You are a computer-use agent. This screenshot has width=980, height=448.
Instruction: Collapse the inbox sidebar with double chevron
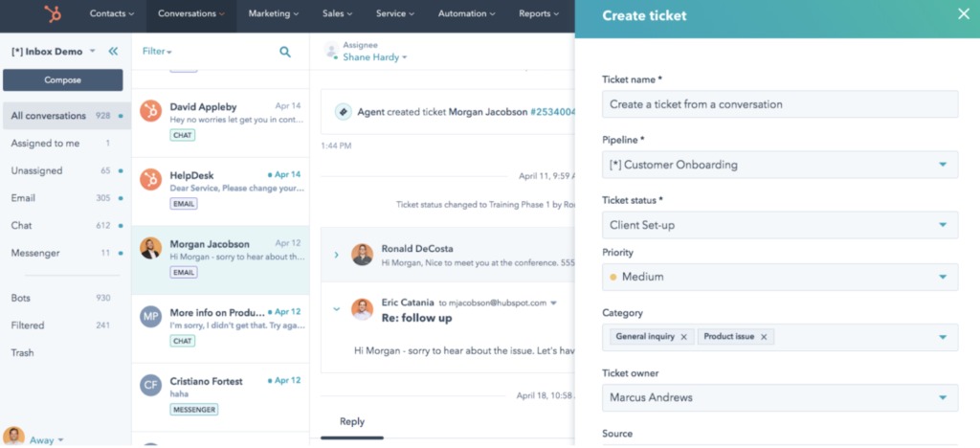pos(113,52)
